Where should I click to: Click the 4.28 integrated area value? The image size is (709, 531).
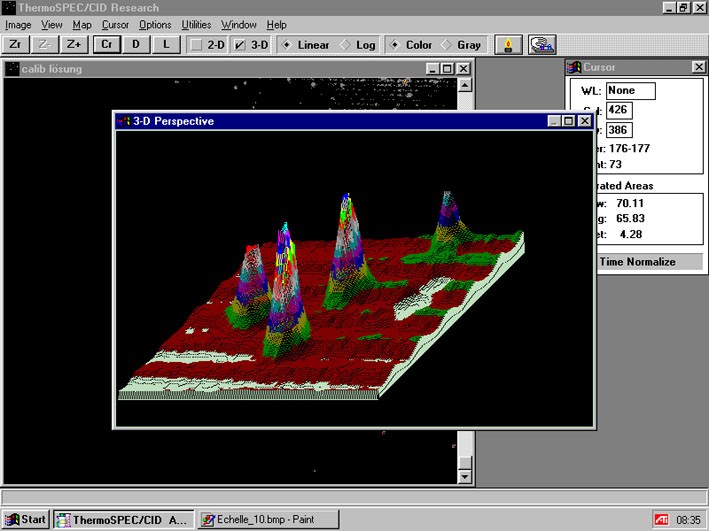631,234
